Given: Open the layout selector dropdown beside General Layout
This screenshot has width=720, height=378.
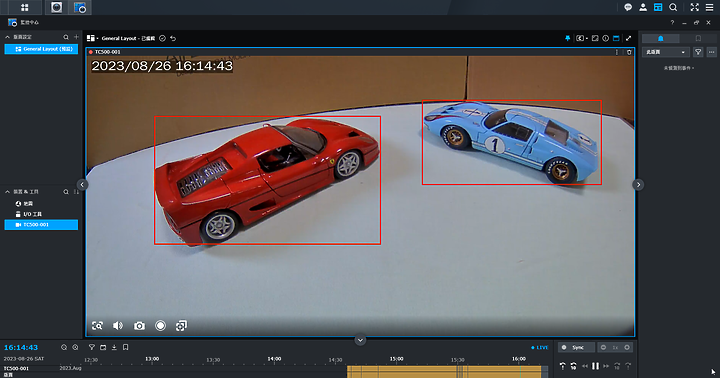Looking at the screenshot, I should click(92, 39).
